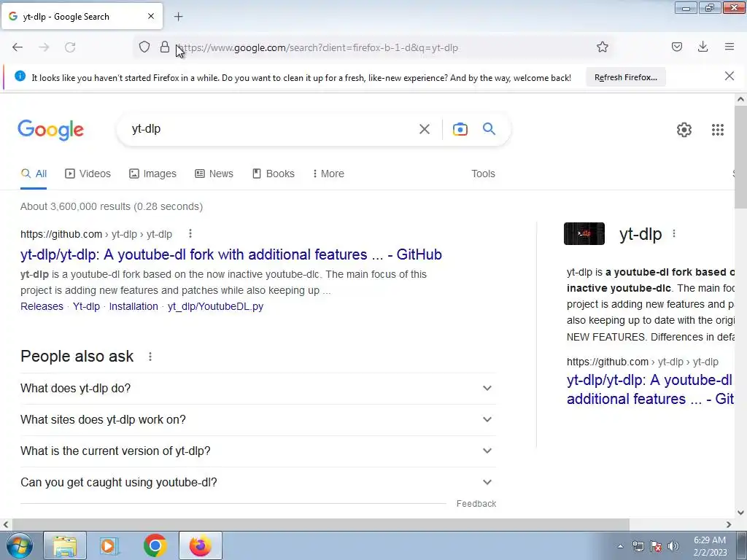
Task: Click the yt-dlp knowledge panel thumbnail
Action: click(x=584, y=233)
